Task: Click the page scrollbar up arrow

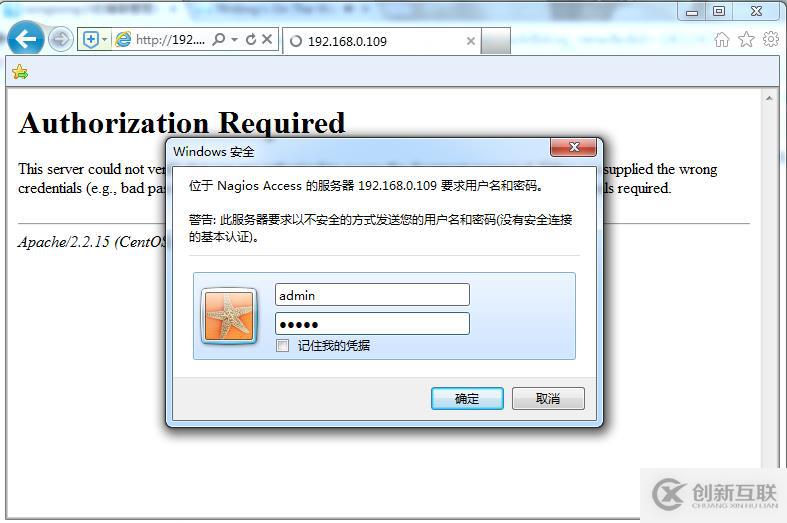Action: (x=769, y=98)
